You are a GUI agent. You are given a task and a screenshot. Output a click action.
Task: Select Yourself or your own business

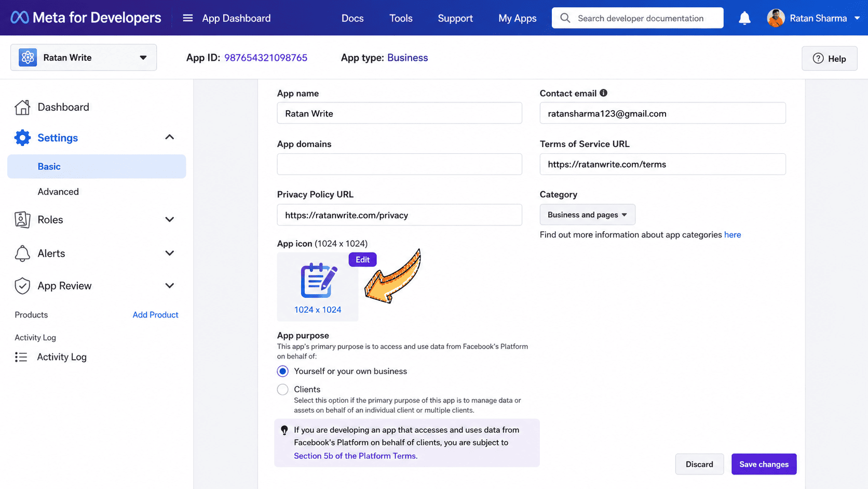[282, 371]
